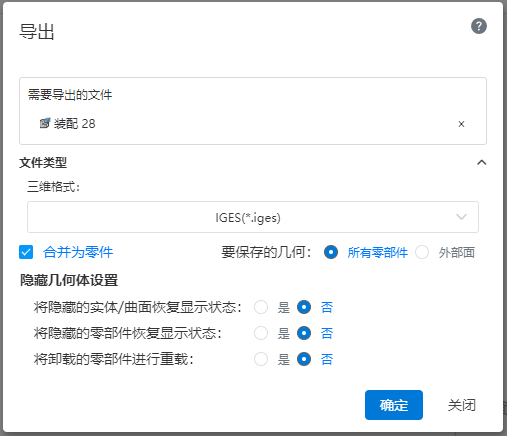Viewport: 507px width, 436px height.
Task: Select the 外部面 radio button
Action: pyautogui.click(x=422, y=252)
